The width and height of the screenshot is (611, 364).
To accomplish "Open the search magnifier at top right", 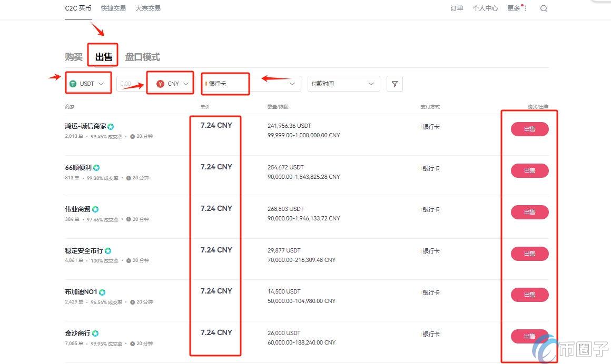I will click(x=544, y=8).
